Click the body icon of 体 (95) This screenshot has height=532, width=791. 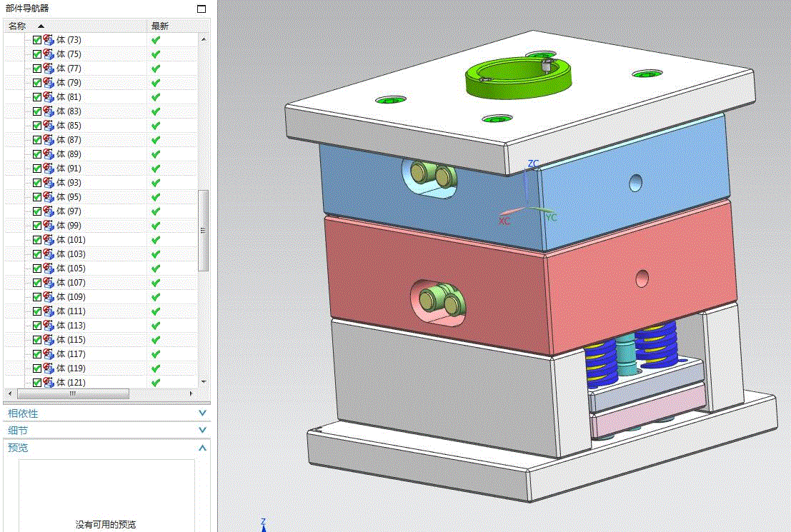pos(49,196)
